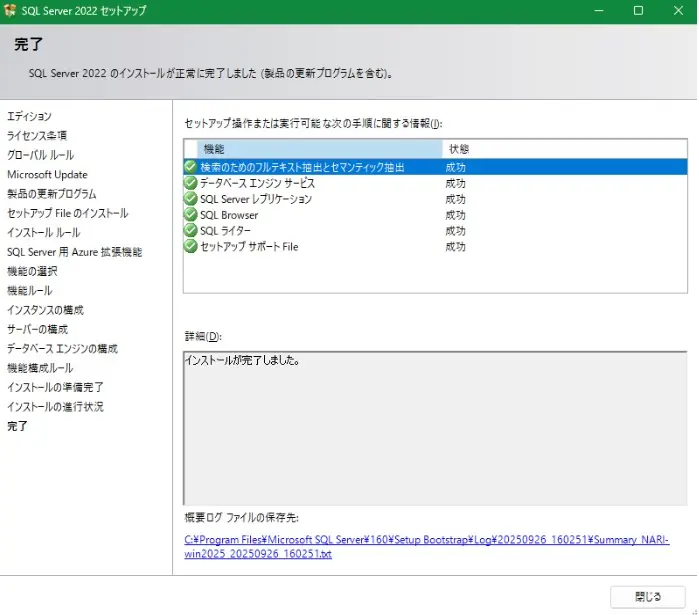Click 製品の更新プログラム step in sidebar
Screen dimensions: 699x615
pos(52,194)
